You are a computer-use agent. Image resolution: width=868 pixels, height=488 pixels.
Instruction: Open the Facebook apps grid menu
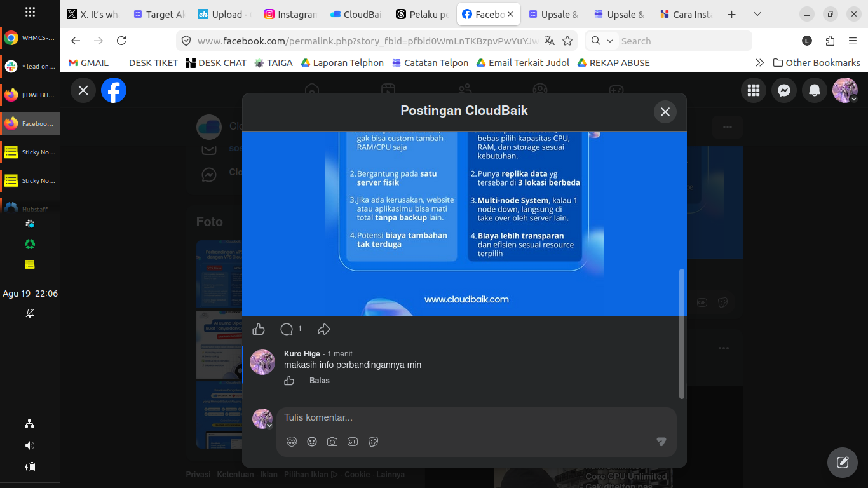[x=754, y=90]
